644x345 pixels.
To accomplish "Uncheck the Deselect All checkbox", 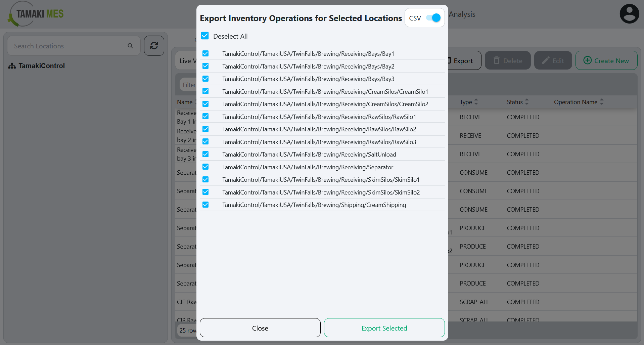I will pyautogui.click(x=205, y=36).
